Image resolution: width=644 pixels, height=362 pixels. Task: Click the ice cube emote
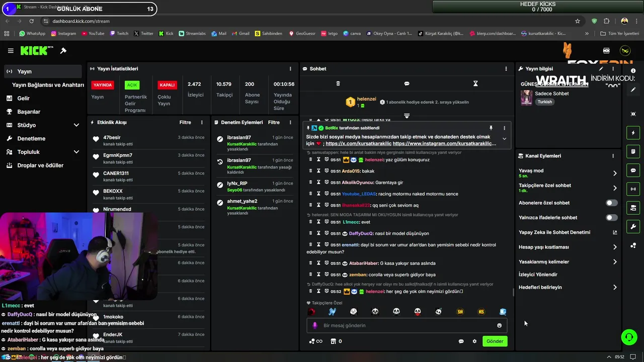[503, 312]
